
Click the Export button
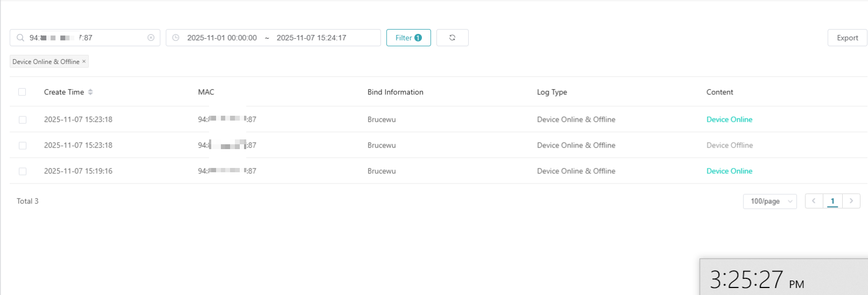tap(847, 38)
